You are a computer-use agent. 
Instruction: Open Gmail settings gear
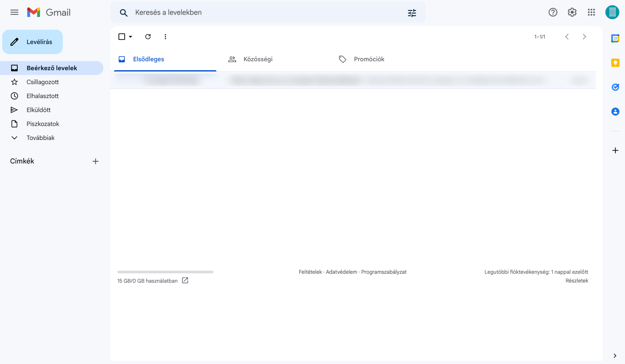click(572, 12)
